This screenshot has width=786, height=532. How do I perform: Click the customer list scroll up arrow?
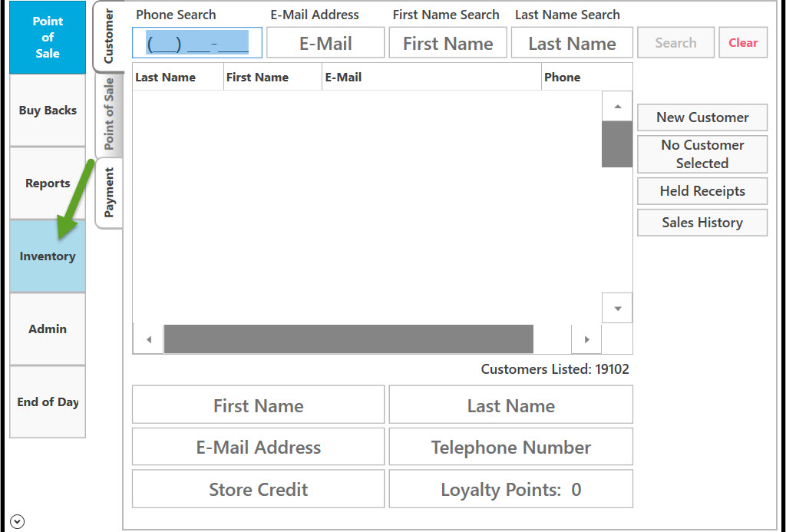point(617,106)
